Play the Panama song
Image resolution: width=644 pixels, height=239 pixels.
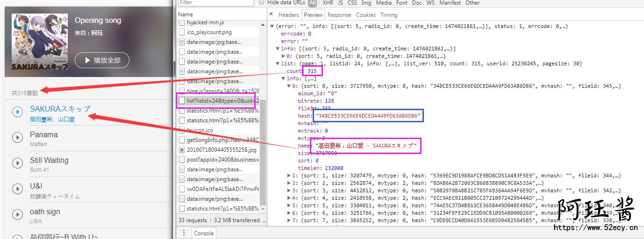[x=17, y=138]
